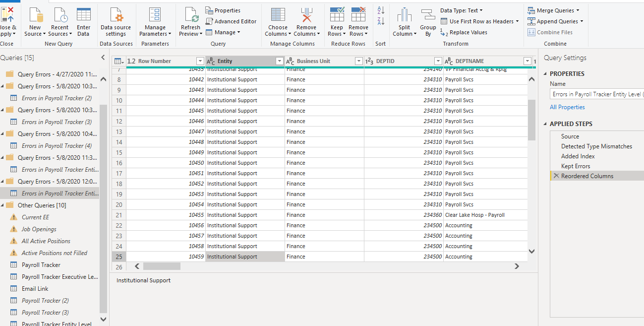Screen dimensions: 644x326
Task: Click the All Properties link
Action: [x=567, y=107]
